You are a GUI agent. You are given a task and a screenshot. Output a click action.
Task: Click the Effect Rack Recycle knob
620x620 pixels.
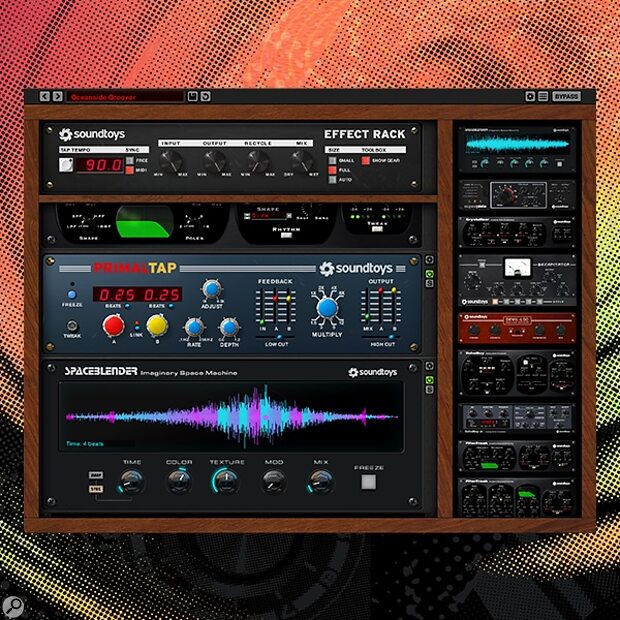point(259,161)
